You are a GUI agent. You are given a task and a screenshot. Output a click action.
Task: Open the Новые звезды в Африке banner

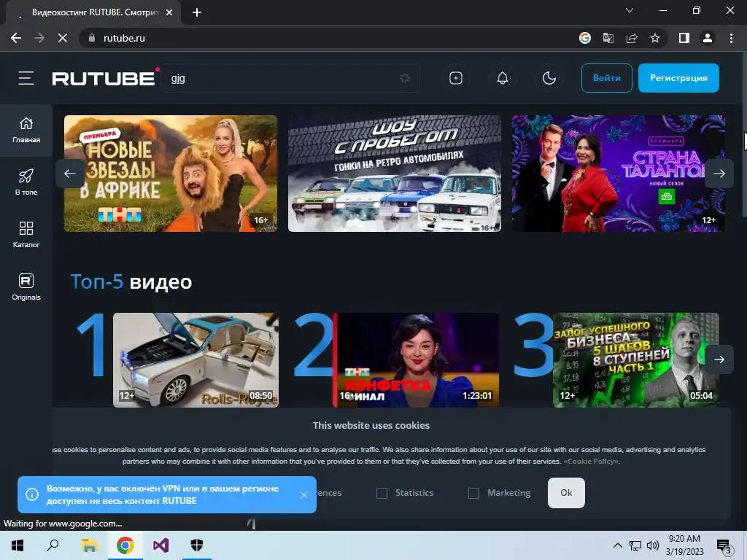pos(171,174)
